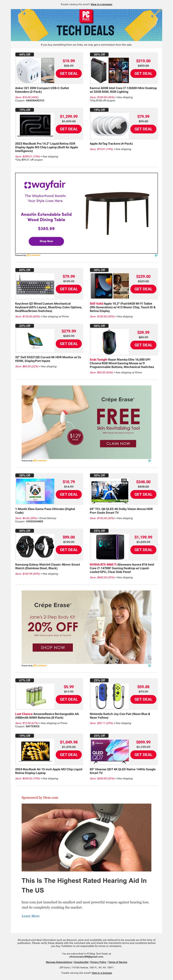Click CLAIM NOW in Crepe Erase ad

pyautogui.click(x=118, y=444)
